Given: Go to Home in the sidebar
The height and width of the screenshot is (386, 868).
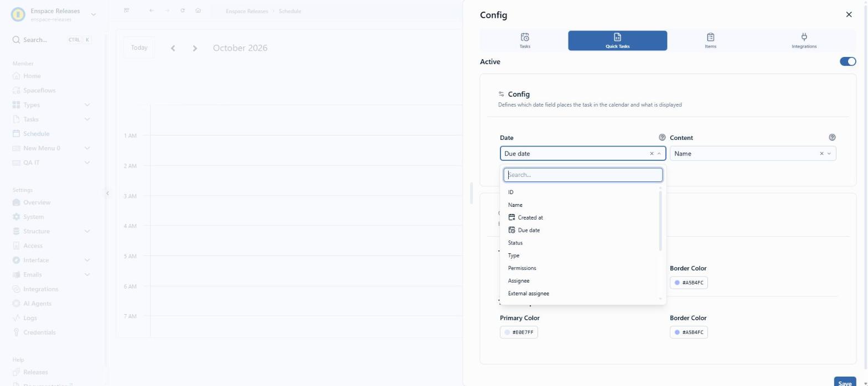Looking at the screenshot, I should tap(32, 76).
